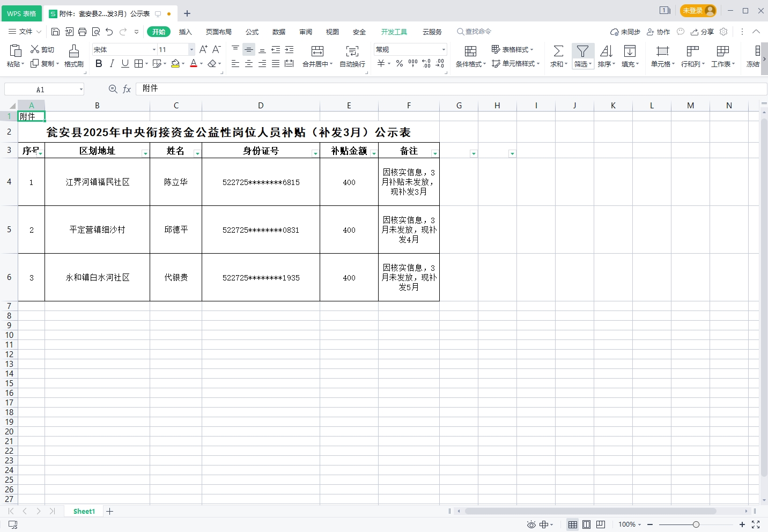Click the formula bar input field
Viewport: 768px width, 532px height.
(451, 88)
